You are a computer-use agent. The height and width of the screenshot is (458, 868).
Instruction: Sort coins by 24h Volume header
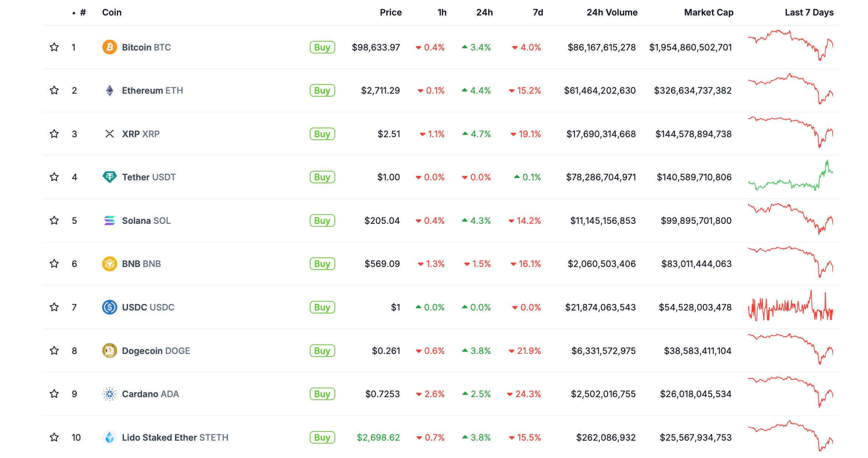pos(612,13)
